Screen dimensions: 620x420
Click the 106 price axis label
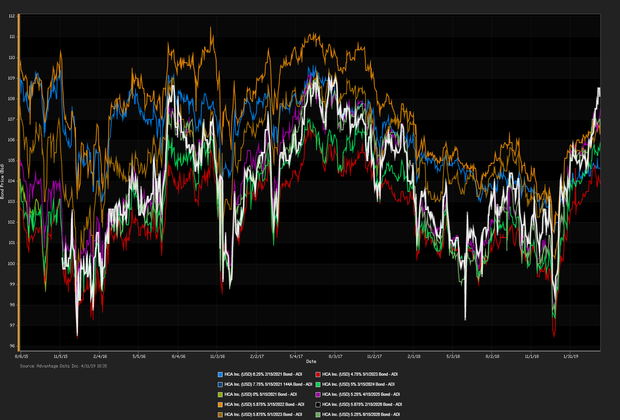click(12, 140)
